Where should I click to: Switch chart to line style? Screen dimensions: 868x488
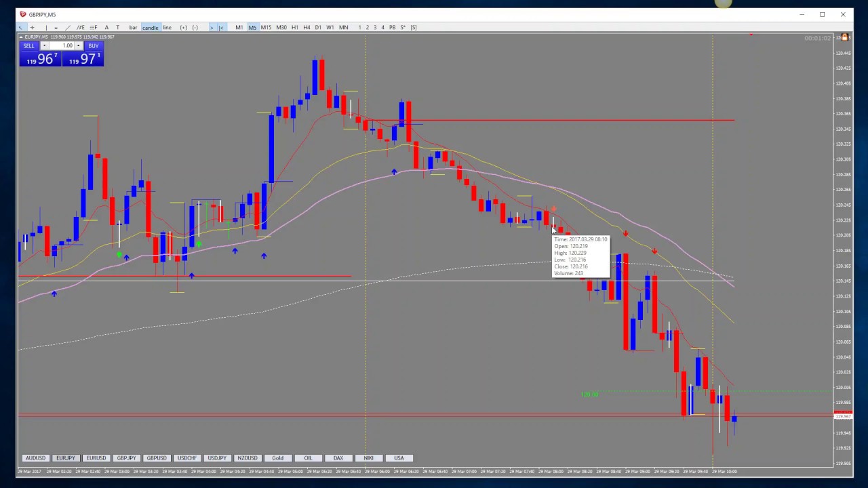167,28
